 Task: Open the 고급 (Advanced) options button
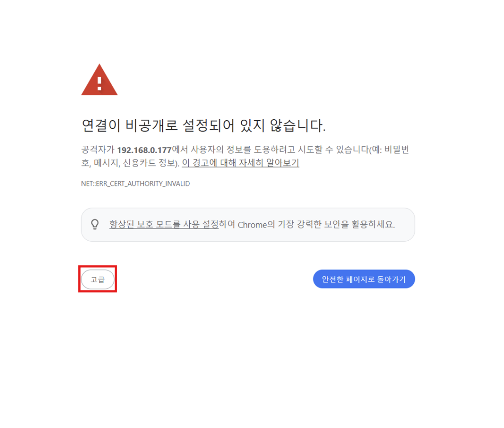tap(98, 279)
